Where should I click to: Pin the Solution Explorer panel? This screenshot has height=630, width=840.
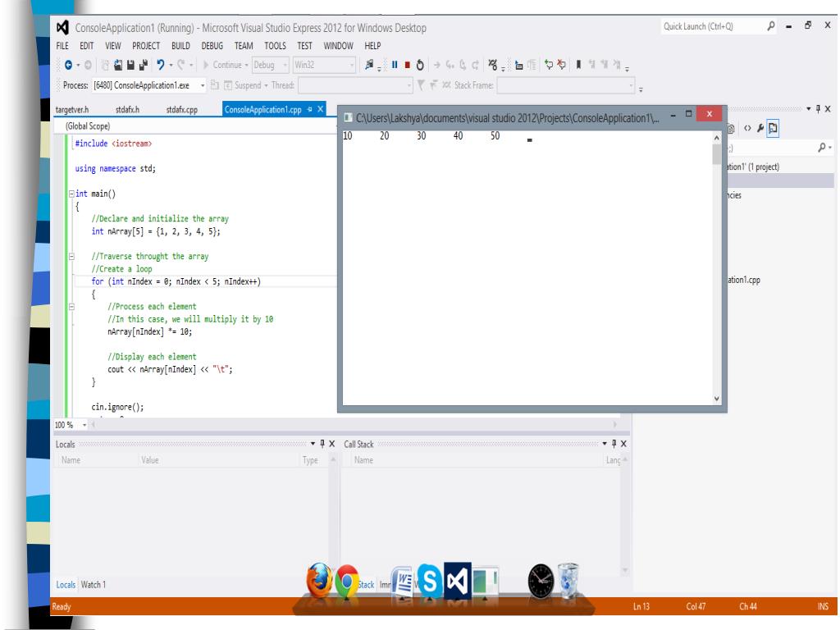pos(818,109)
